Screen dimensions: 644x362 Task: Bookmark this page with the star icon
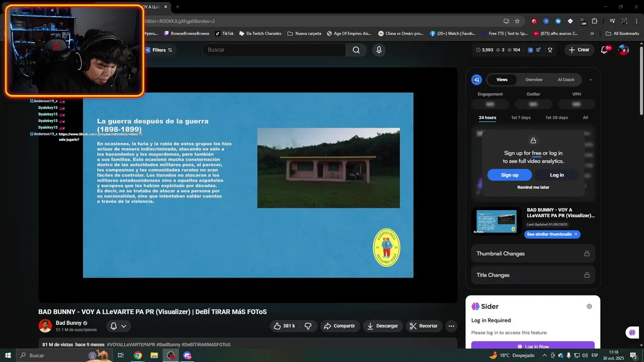(517, 21)
